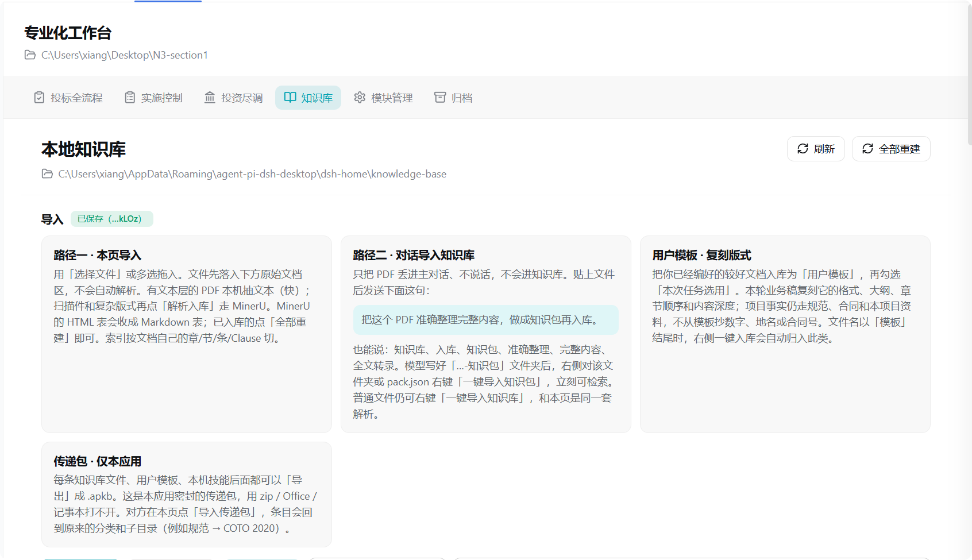This screenshot has height=560, width=972.
Task: Click the open book icon on 知识库
Action: 290,98
